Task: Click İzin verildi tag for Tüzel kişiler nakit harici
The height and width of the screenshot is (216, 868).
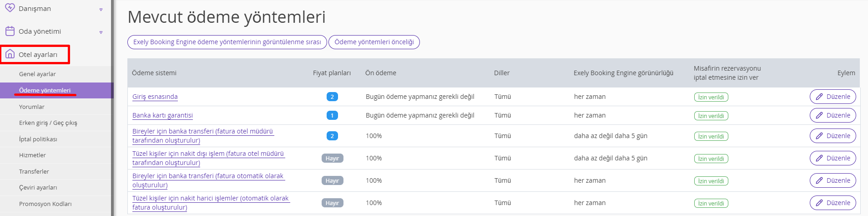Action: tap(711, 203)
